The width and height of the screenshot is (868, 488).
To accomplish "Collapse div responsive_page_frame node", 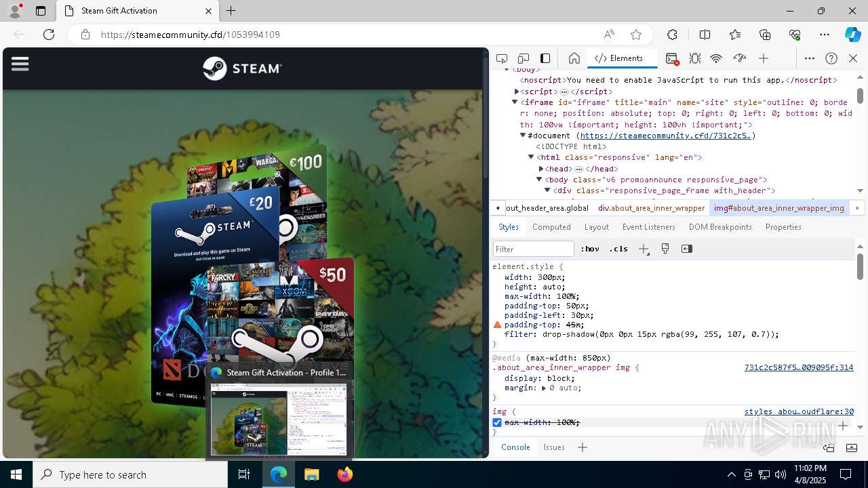I will [x=547, y=190].
